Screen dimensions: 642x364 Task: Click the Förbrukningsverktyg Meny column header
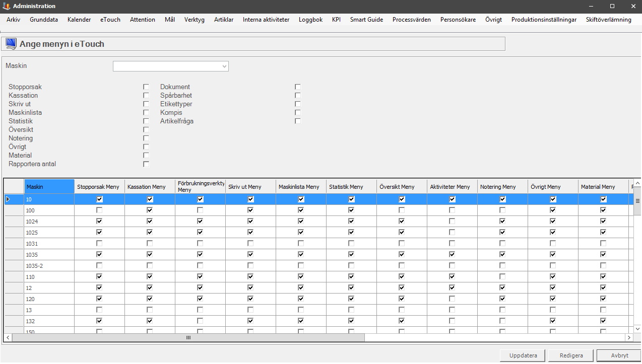click(200, 187)
